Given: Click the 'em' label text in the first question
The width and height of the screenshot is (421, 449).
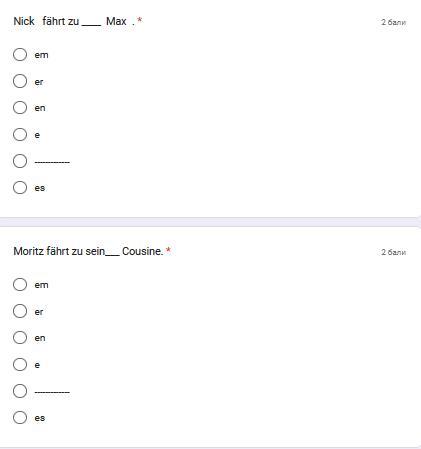Looking at the screenshot, I should tap(41, 55).
